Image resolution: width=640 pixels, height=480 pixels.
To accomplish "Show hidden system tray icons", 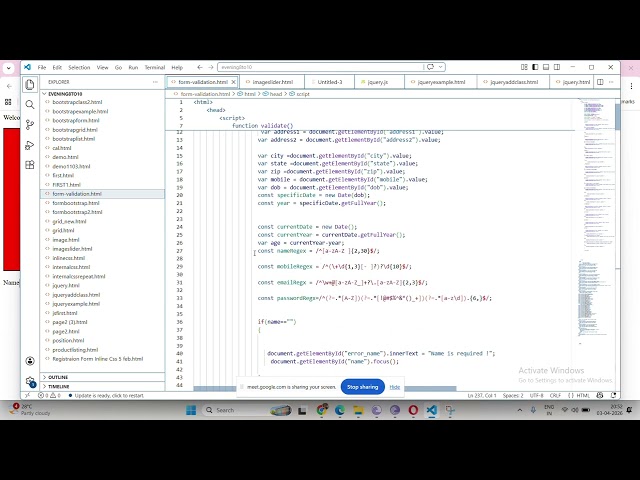I will click(520, 410).
